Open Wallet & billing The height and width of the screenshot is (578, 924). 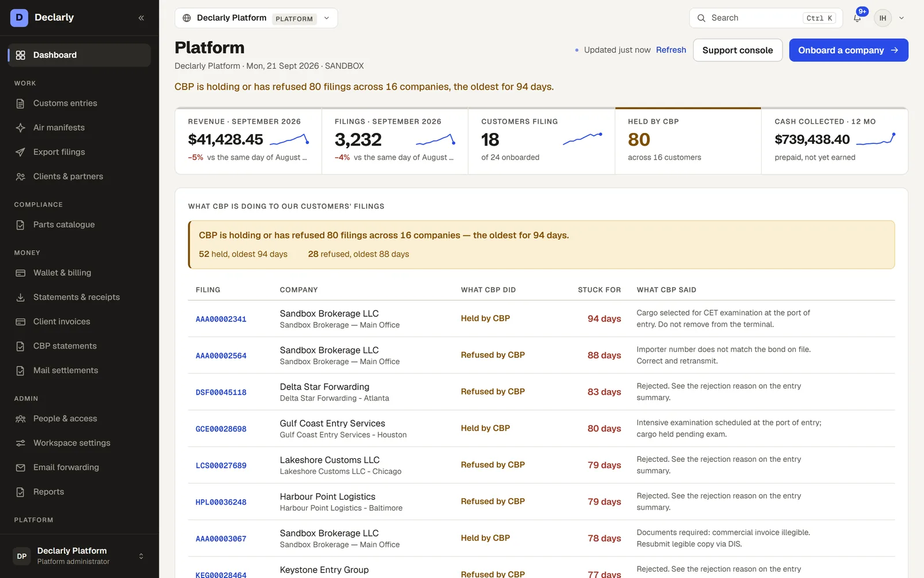pyautogui.click(x=79, y=273)
